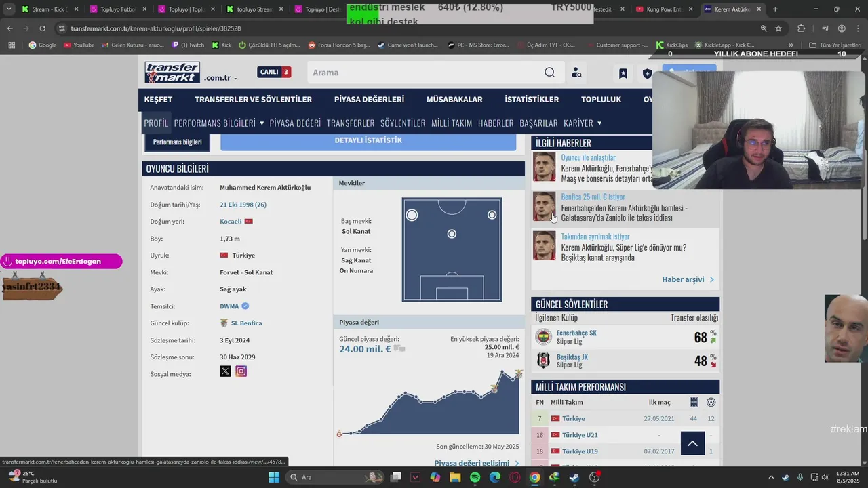Viewport: 868px width, 488px height.
Task: Open the BAŞARILAR tab
Action: pos(538,123)
